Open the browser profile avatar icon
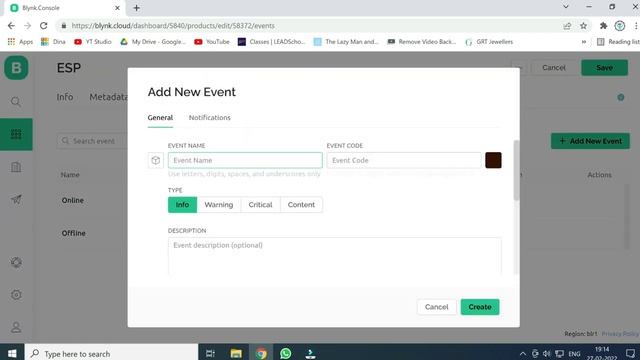The image size is (640, 360). coord(620,26)
